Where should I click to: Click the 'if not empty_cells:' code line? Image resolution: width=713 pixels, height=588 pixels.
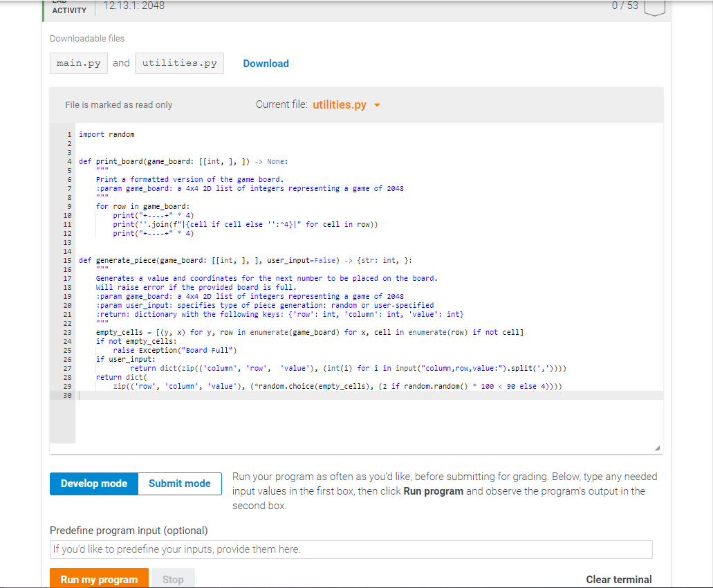pyautogui.click(x=136, y=342)
